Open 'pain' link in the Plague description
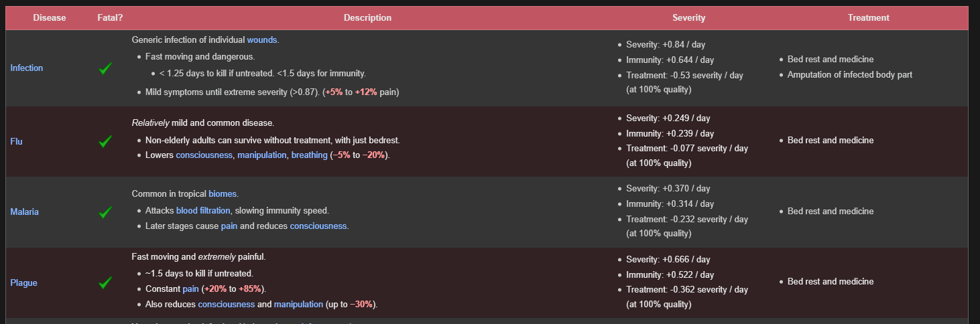The height and width of the screenshot is (324, 980). point(190,289)
